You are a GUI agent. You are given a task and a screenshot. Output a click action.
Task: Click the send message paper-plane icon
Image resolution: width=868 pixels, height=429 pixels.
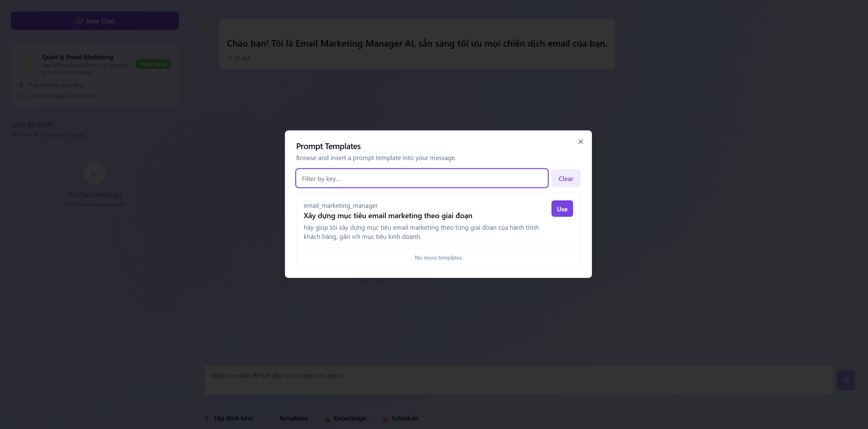click(x=845, y=380)
